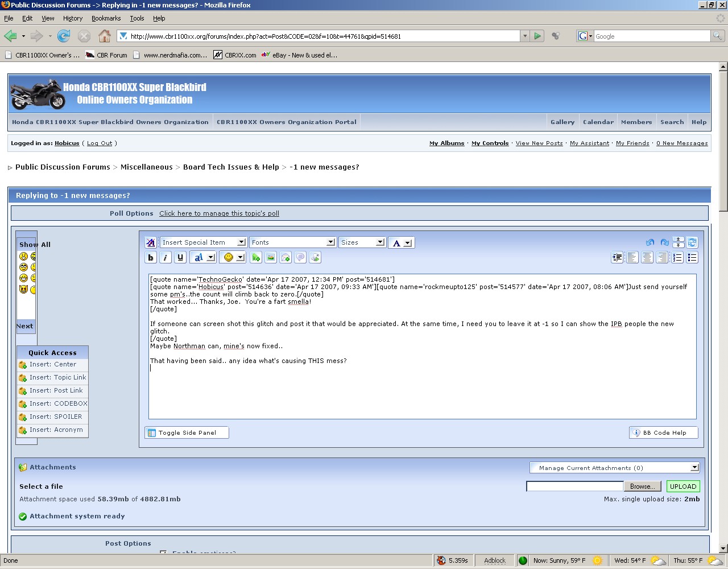This screenshot has width=728, height=569.
Task: Open URL bar history dropdown arrow
Action: point(524,36)
